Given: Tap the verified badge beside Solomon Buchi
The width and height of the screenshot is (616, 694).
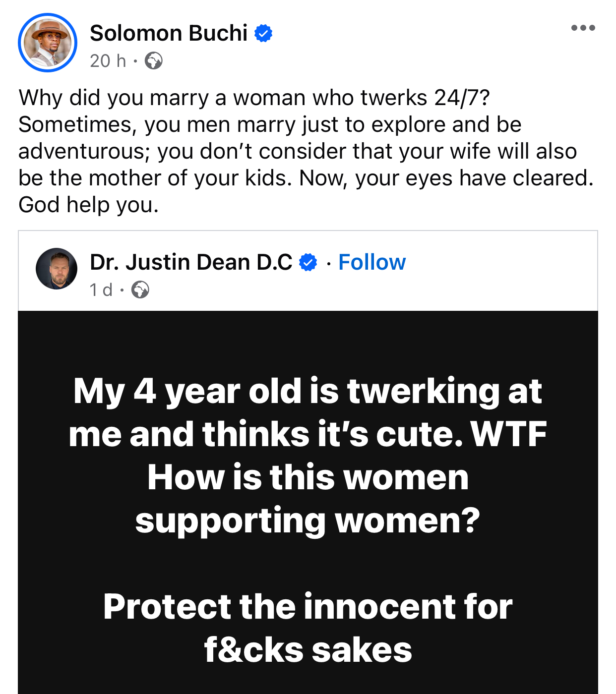Looking at the screenshot, I should coord(263,33).
